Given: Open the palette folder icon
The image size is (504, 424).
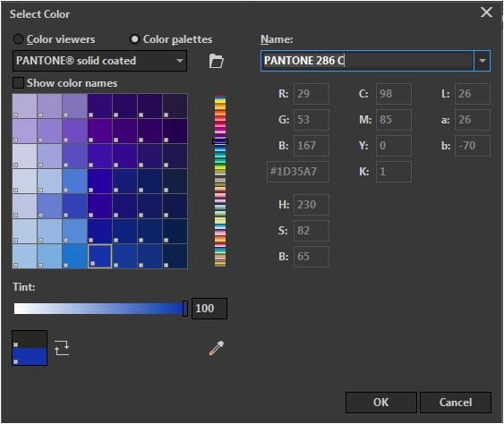Looking at the screenshot, I should coord(217,61).
